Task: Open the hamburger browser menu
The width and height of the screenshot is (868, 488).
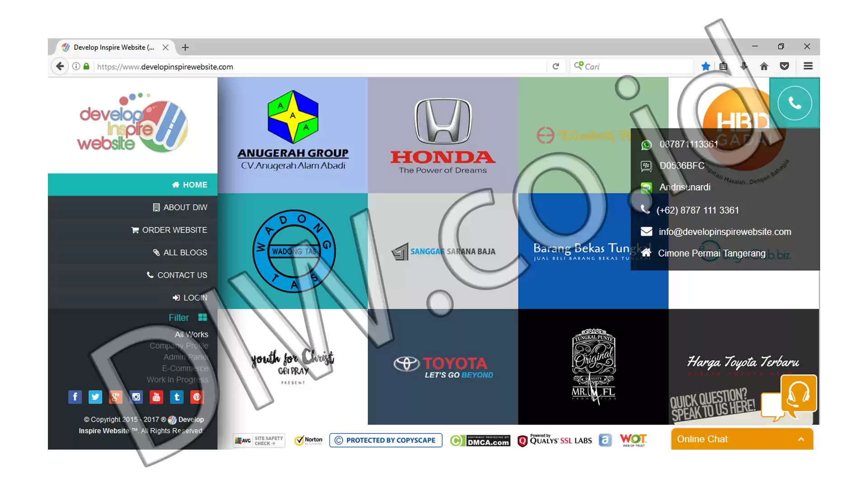Action: (808, 66)
